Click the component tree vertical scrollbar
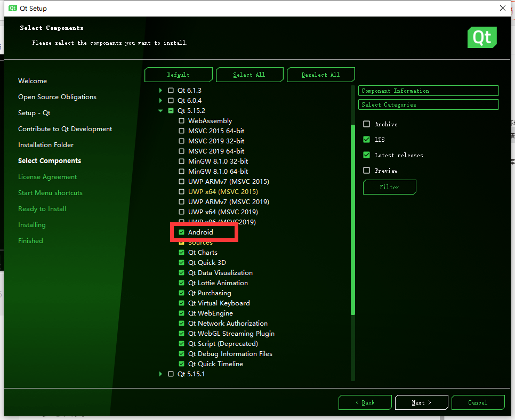This screenshot has width=515, height=420. pos(353,220)
